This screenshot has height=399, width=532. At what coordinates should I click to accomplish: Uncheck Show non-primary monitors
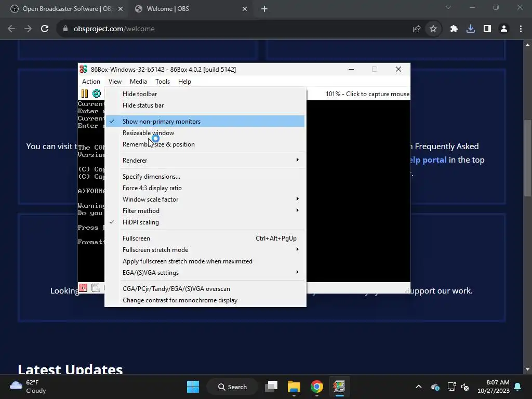205,121
